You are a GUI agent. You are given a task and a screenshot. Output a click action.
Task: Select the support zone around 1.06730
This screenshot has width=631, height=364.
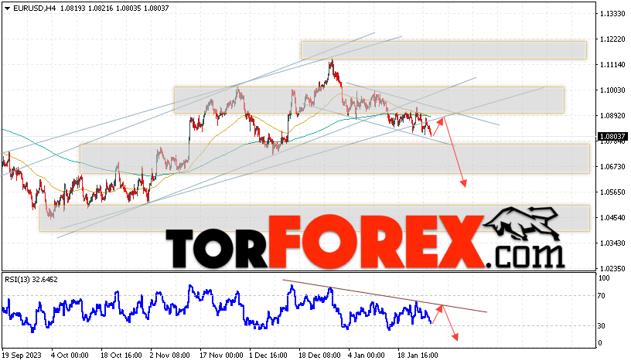coord(335,159)
